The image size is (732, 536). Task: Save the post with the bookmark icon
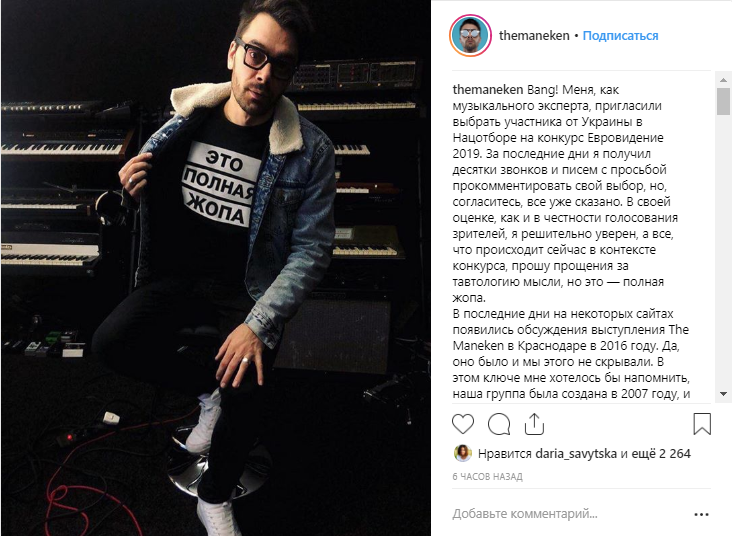[702, 424]
